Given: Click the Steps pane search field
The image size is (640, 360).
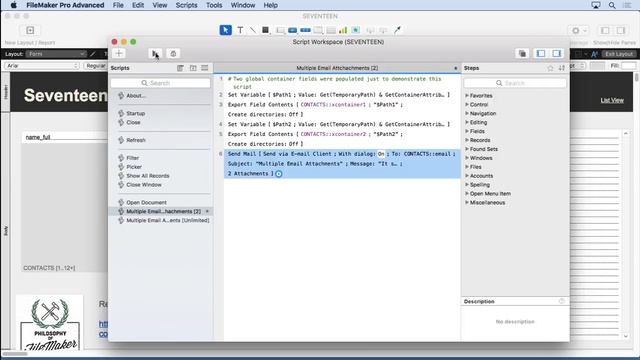Looking at the screenshot, I should click(515, 83).
